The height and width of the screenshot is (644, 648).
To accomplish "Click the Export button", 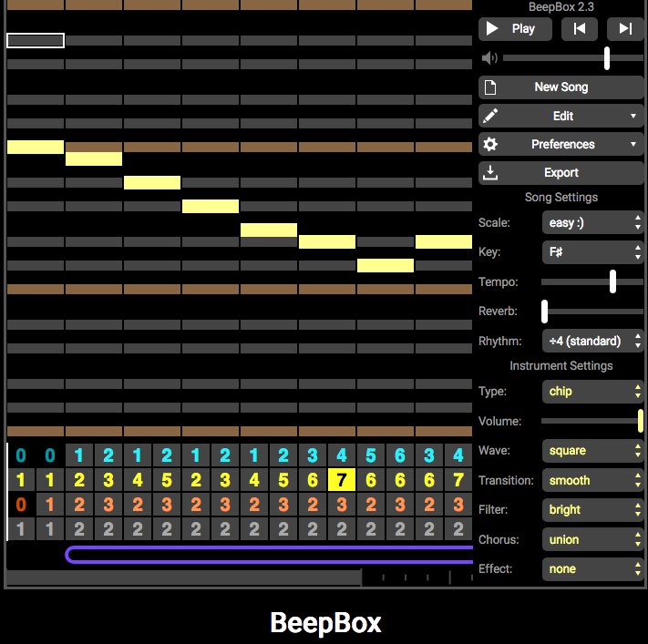I will (x=561, y=173).
